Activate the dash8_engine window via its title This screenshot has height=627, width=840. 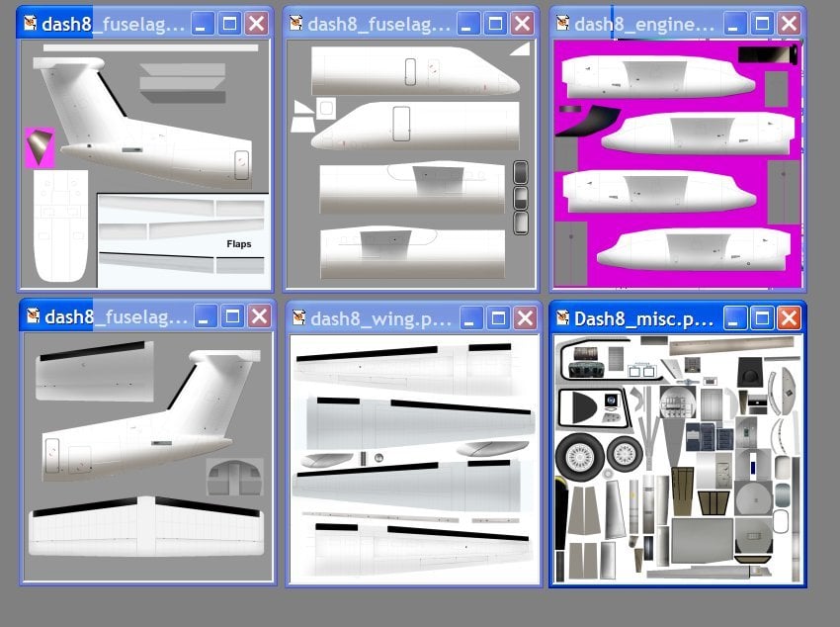[643, 24]
